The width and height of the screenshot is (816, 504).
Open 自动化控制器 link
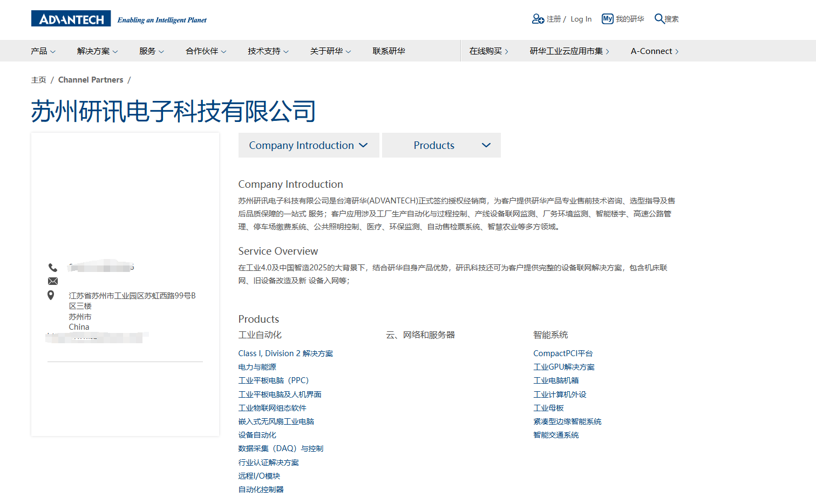click(x=261, y=489)
